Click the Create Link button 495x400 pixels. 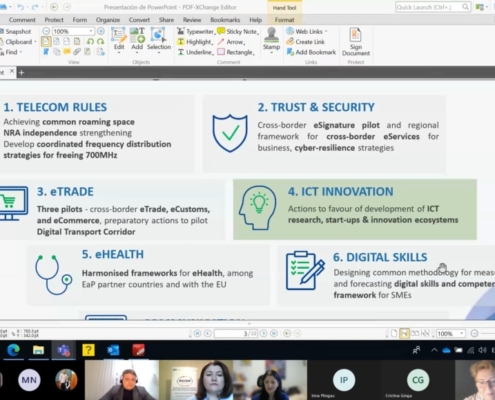305,42
